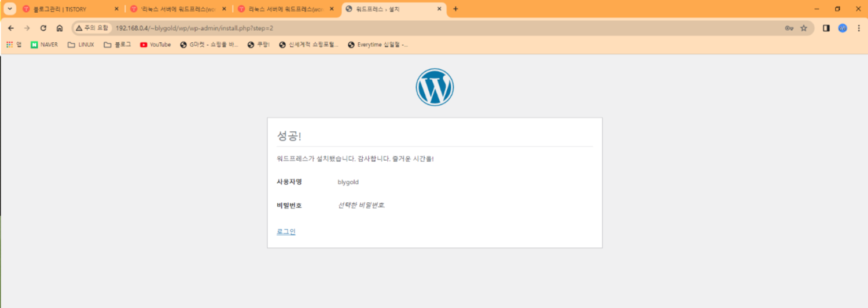Click the 주의 요함 security warning chip
Screen dimensions: 868x308
(92, 28)
